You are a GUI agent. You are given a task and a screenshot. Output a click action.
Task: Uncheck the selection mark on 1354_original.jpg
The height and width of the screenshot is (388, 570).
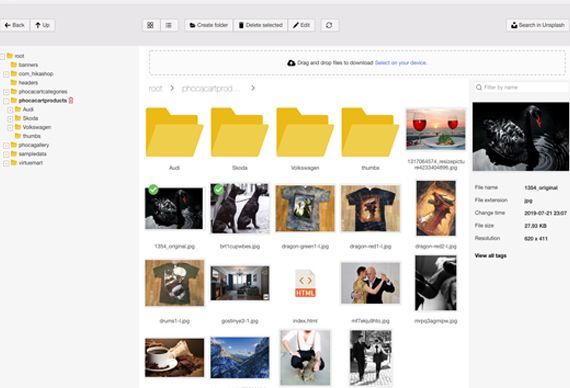(x=153, y=189)
